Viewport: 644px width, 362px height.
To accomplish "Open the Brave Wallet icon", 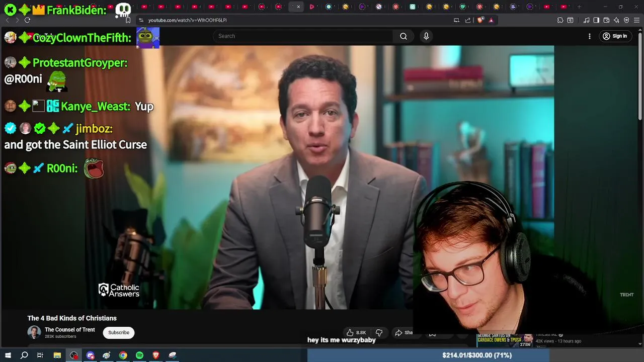I will (x=606, y=20).
